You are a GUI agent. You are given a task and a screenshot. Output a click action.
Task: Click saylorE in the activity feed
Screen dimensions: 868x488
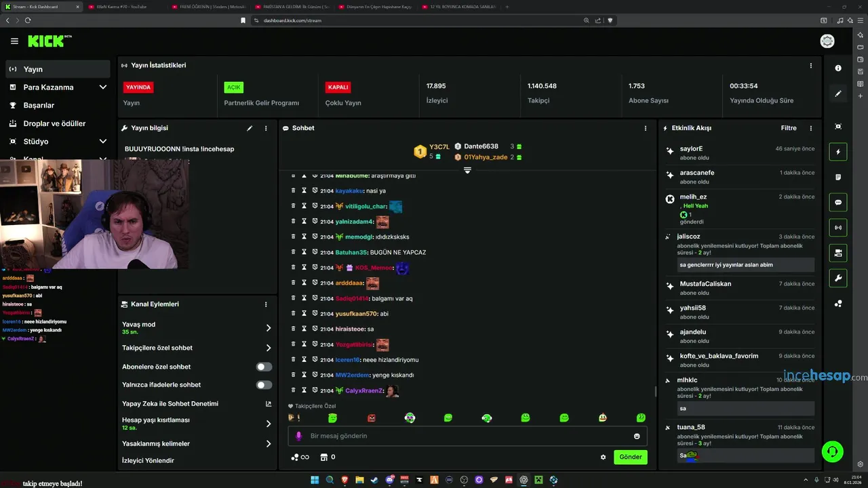click(x=691, y=148)
